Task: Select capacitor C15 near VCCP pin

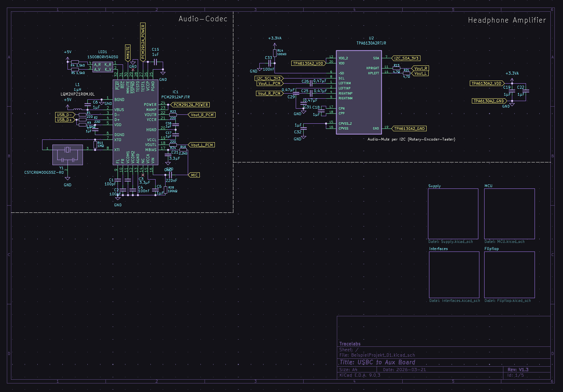Action: click(x=155, y=62)
